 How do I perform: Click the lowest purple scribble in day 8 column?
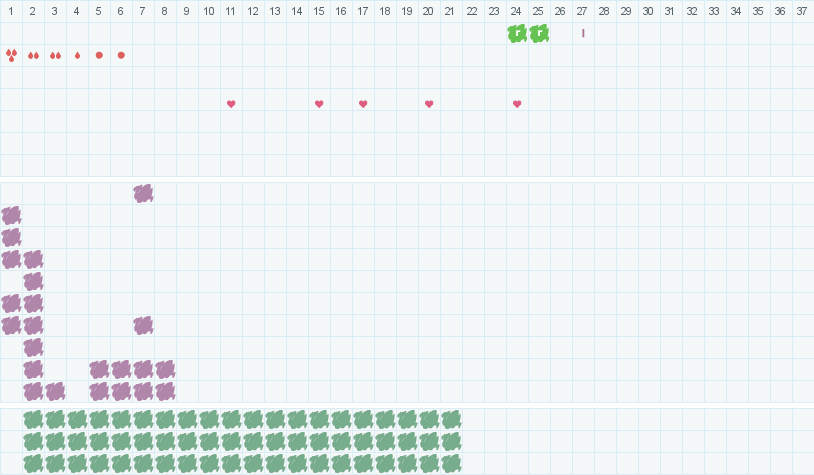click(x=165, y=391)
